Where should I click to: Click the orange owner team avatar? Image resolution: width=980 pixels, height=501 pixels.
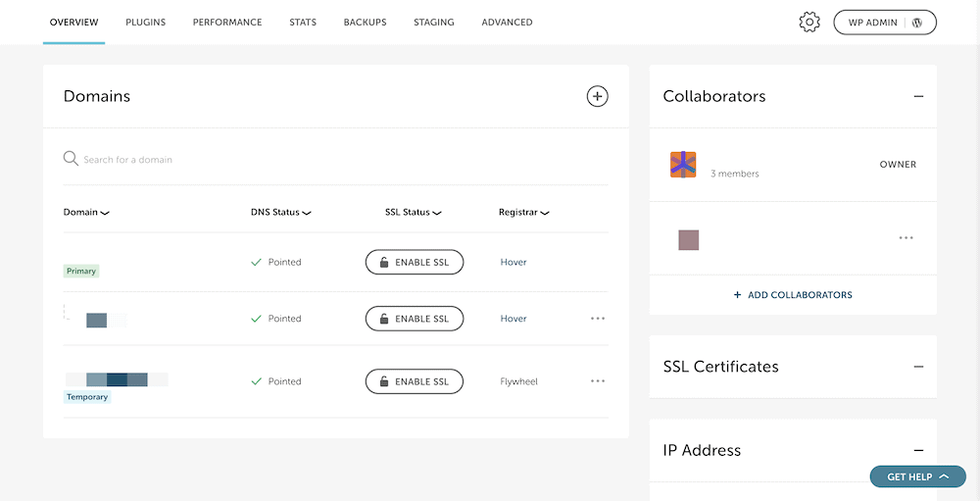(683, 165)
